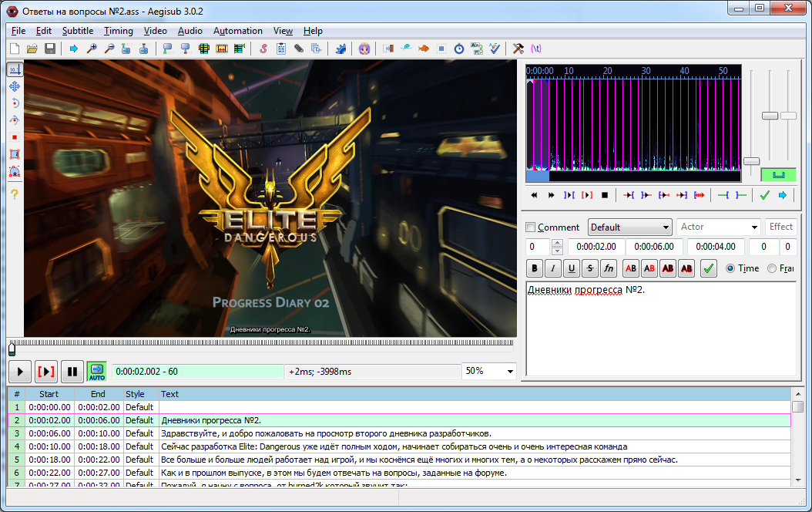Click the Spell Checker toolbar icon
The height and width of the screenshot is (512, 812).
point(494,49)
